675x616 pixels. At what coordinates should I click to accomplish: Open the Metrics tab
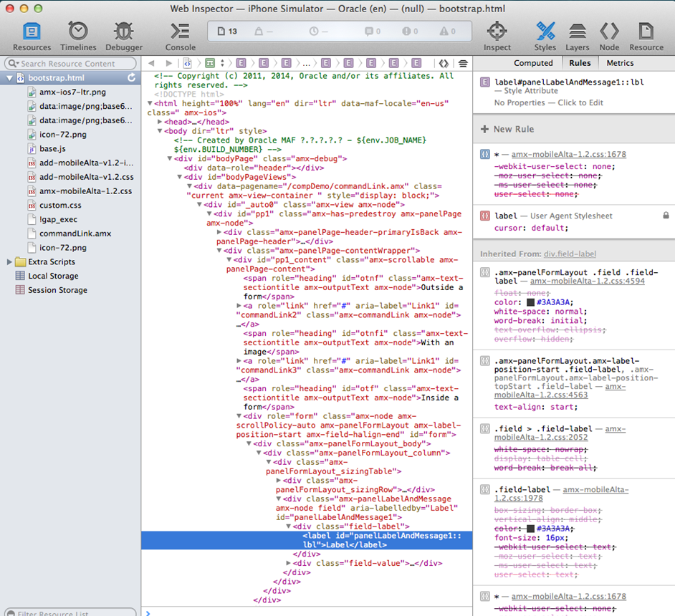pyautogui.click(x=620, y=63)
